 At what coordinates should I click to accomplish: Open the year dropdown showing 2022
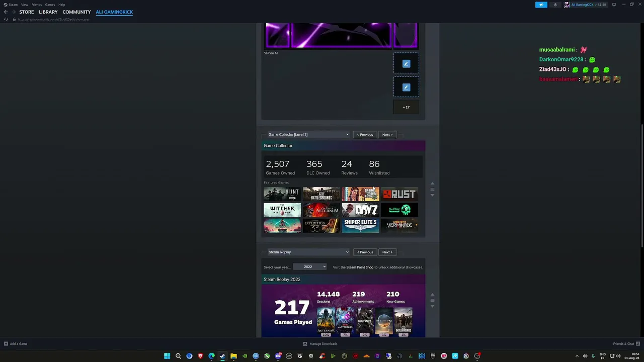click(309, 267)
